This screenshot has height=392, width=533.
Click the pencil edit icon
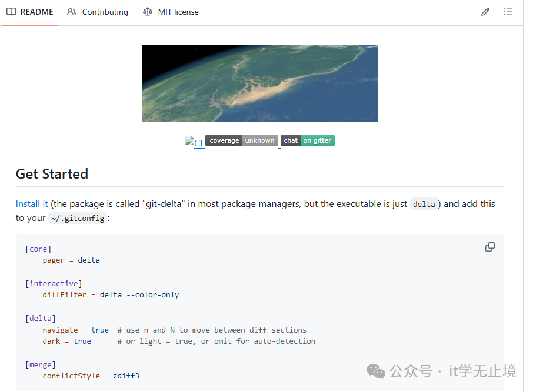tap(485, 12)
